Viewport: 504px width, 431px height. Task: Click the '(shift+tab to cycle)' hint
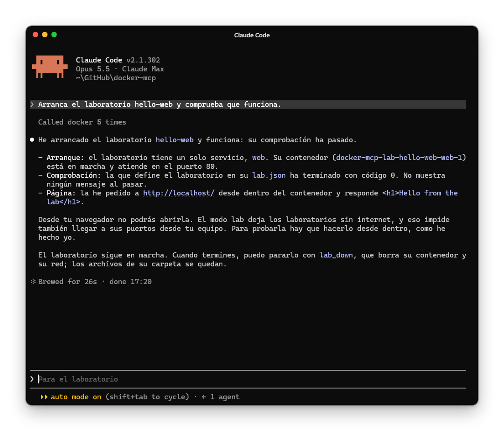click(147, 397)
